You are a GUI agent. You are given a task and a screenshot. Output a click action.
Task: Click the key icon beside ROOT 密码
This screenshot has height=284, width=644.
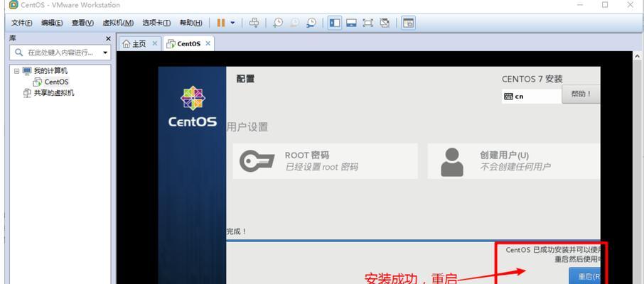click(257, 160)
